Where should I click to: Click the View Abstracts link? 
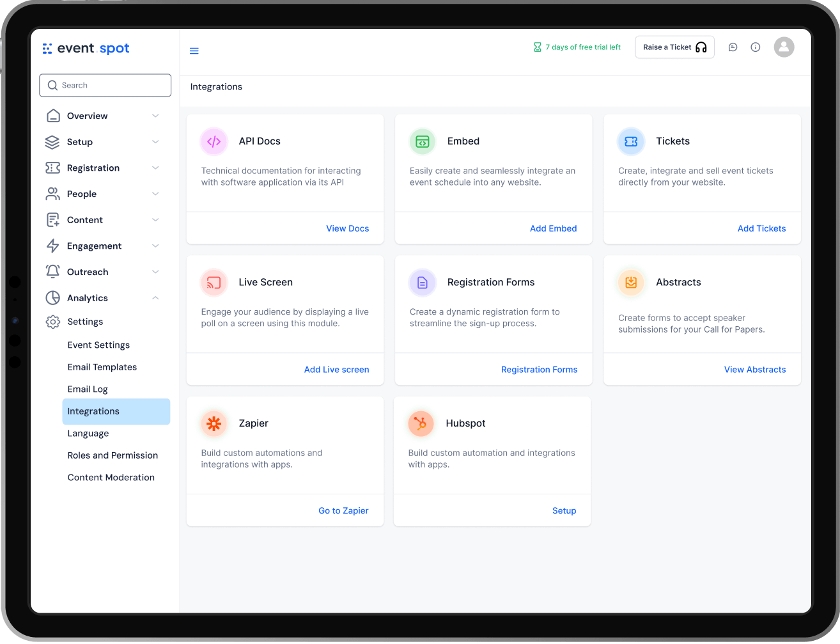(755, 370)
